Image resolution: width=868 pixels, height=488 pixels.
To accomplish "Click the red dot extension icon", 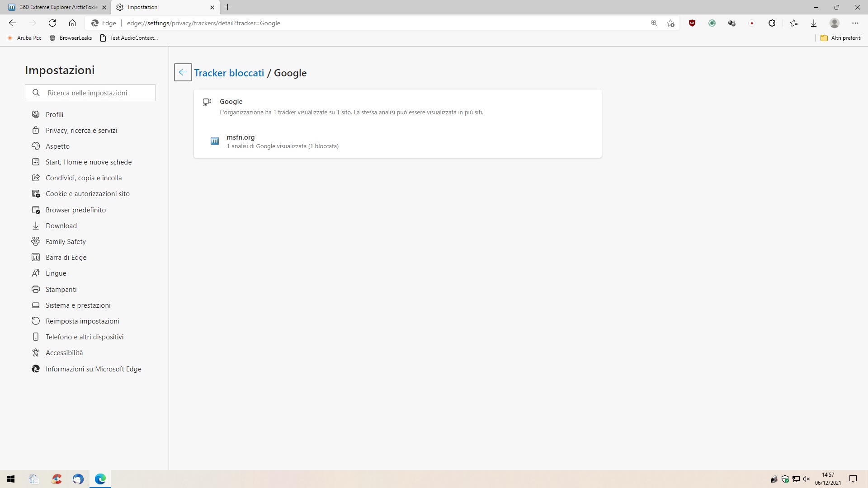I will (x=752, y=23).
